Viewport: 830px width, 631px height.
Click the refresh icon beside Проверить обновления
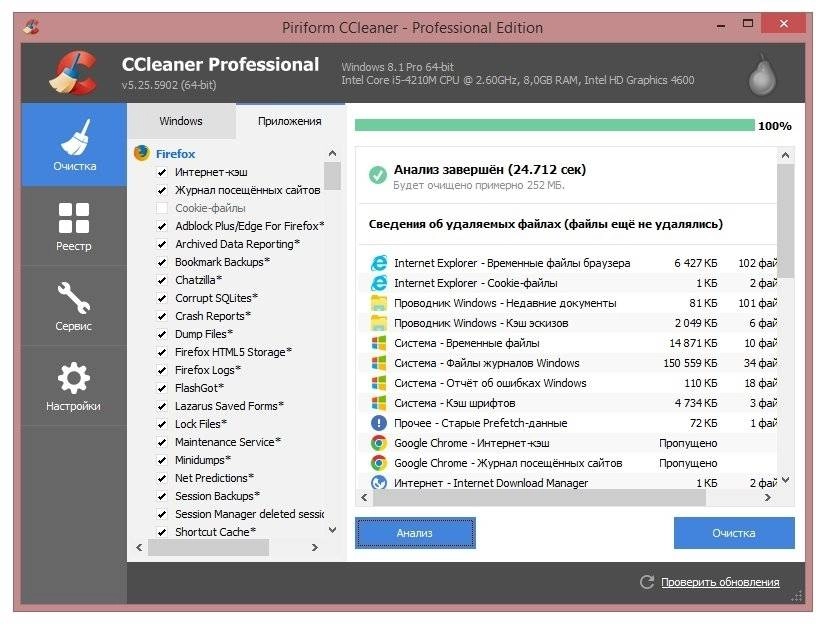point(647,582)
